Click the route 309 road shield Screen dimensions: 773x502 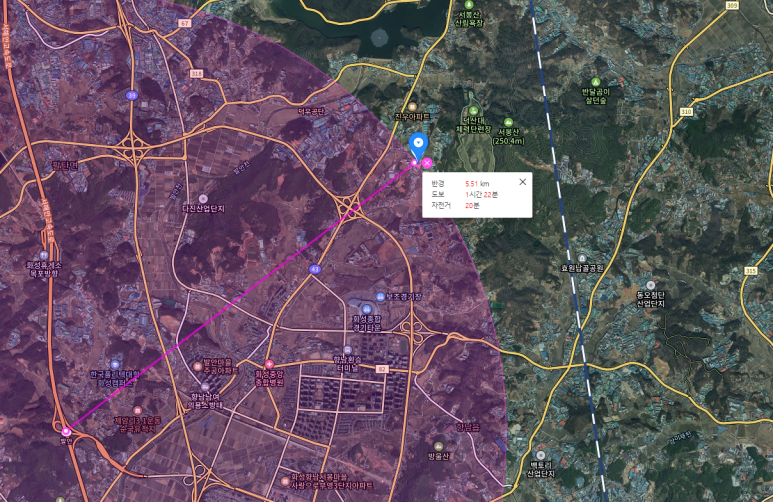coord(732,5)
